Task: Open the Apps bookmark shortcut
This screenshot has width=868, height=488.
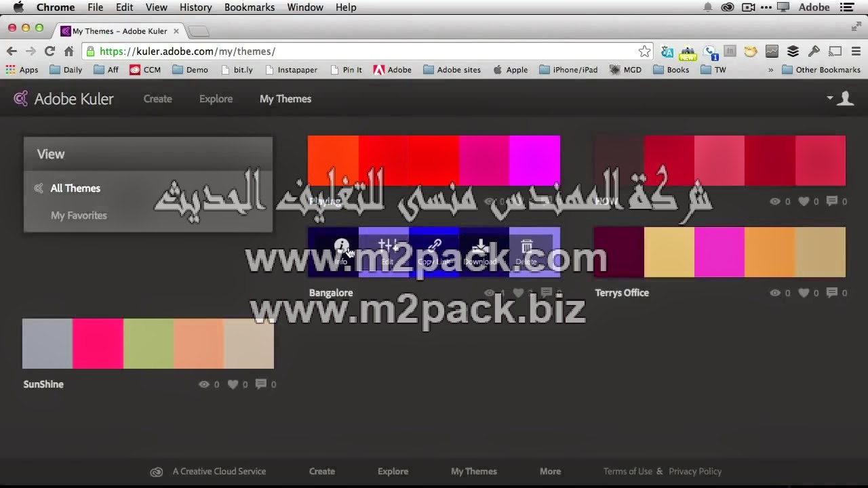Action: pos(22,70)
